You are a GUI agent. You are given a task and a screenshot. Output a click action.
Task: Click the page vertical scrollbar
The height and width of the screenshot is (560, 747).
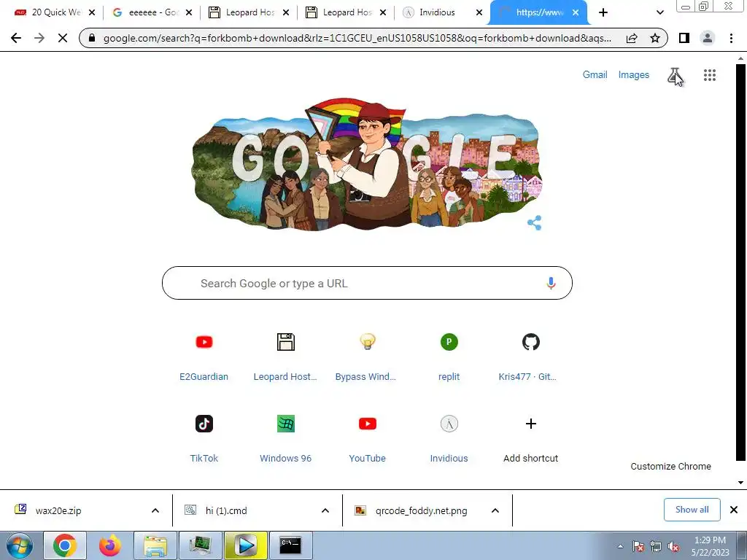pos(740,262)
